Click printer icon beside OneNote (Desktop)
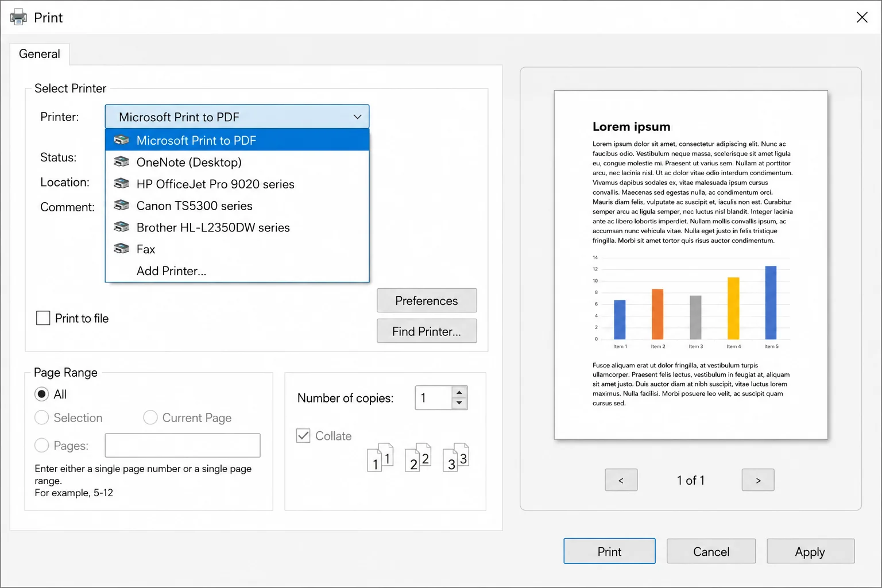Image resolution: width=882 pixels, height=588 pixels. pos(121,162)
